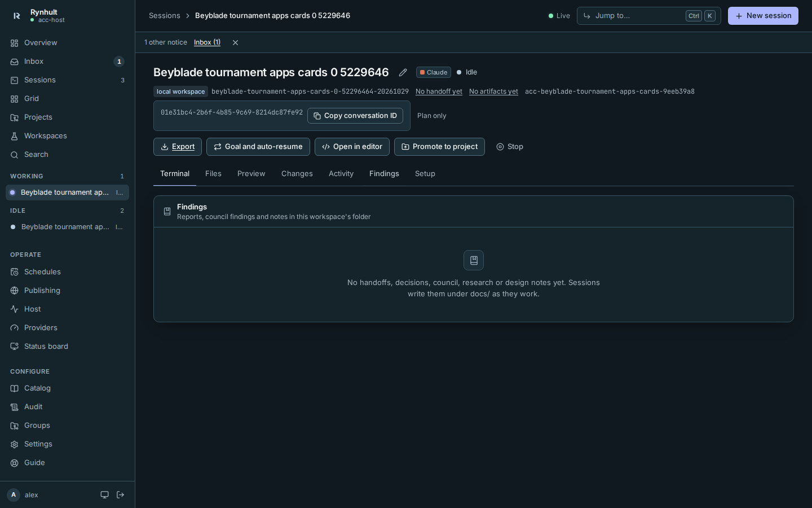Open the Setup tab
This screenshot has height=508, width=812.
pos(425,174)
